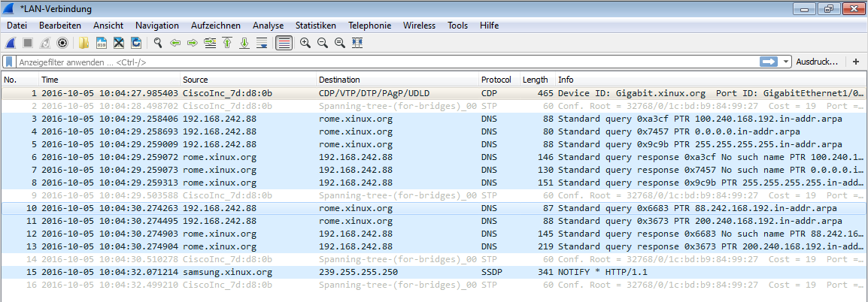Open capture options gear icon
The height and width of the screenshot is (302, 868).
pos(62,43)
